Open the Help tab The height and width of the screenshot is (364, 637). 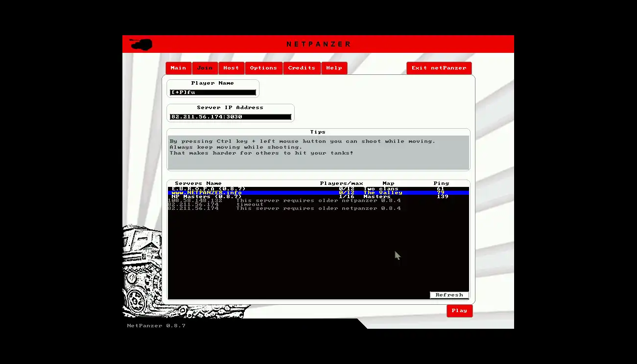pos(334,68)
